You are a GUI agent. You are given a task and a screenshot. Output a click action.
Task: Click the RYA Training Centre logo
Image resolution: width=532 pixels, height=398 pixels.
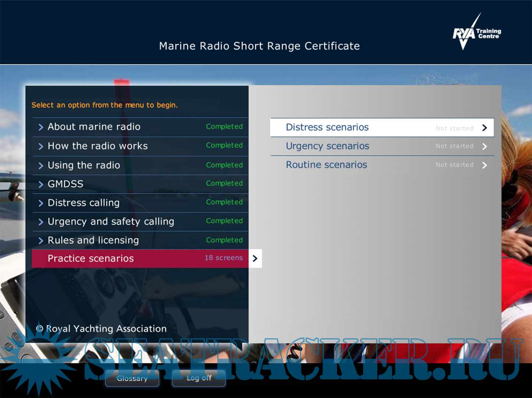coord(476,32)
